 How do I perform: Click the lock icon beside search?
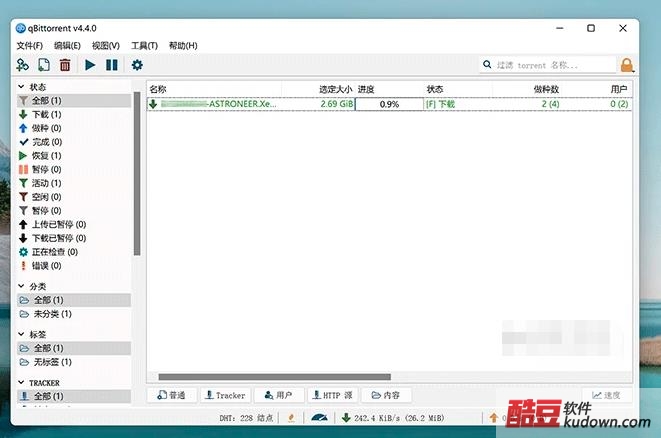tap(627, 65)
